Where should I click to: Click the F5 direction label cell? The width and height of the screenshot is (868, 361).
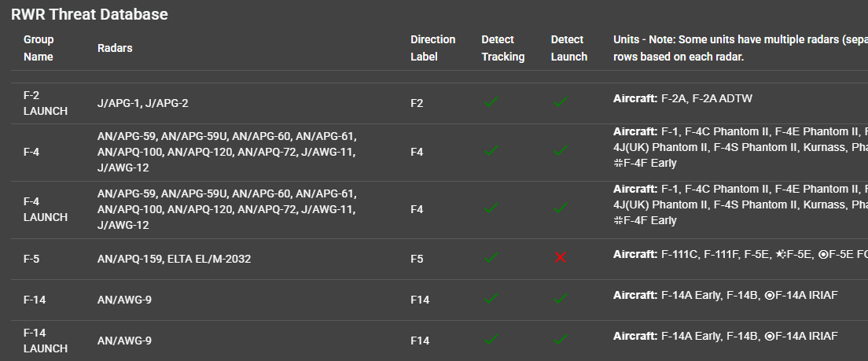tap(417, 258)
